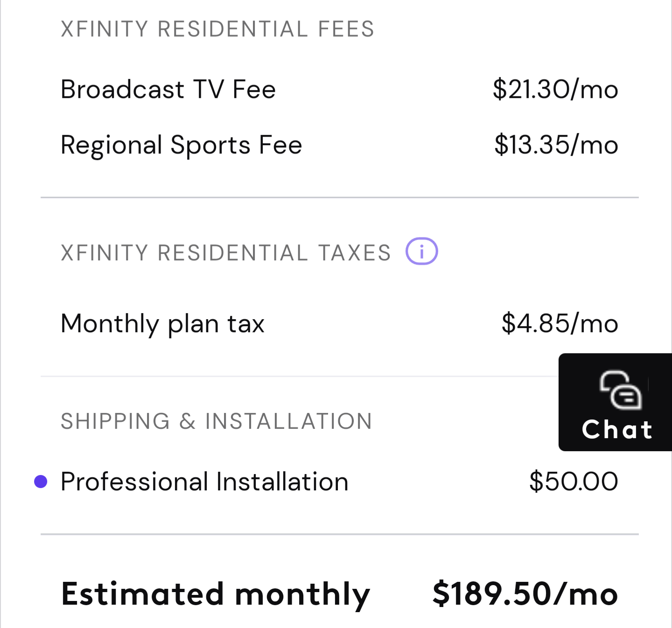Screen dimensions: 672x628
Task: Click the $21.30/mo Broadcast TV price
Action: [555, 89]
